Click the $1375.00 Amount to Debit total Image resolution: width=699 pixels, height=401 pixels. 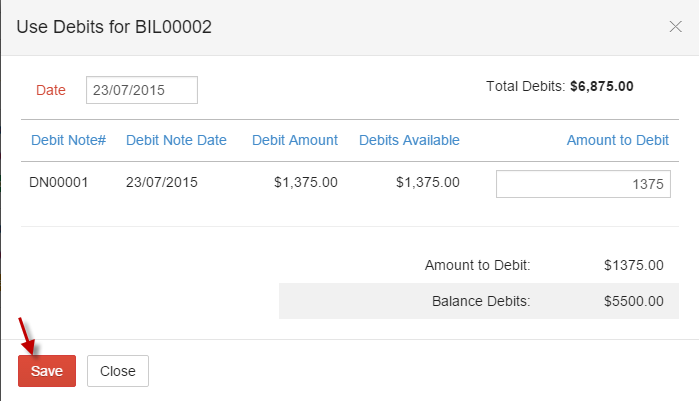(633, 265)
